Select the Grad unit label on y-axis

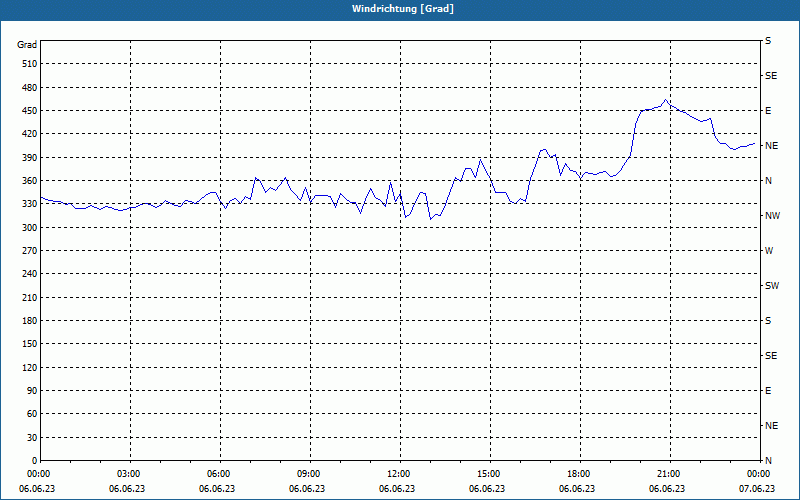(27, 45)
